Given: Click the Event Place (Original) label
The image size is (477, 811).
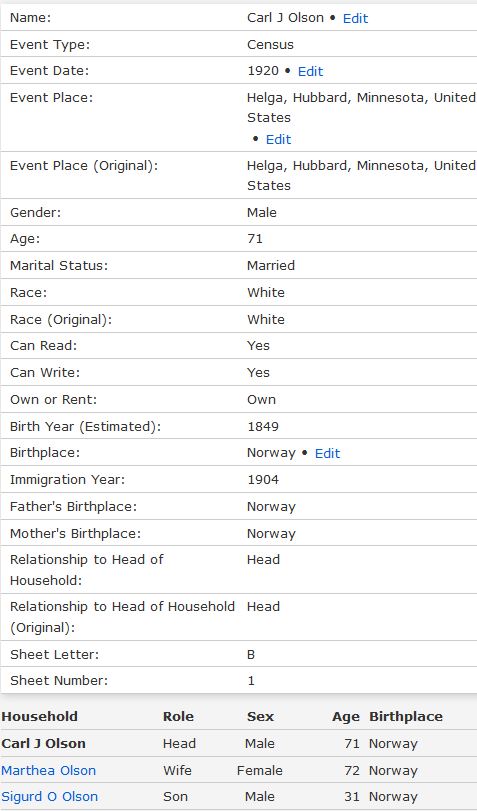Looking at the screenshot, I should pyautogui.click(x=84, y=166).
